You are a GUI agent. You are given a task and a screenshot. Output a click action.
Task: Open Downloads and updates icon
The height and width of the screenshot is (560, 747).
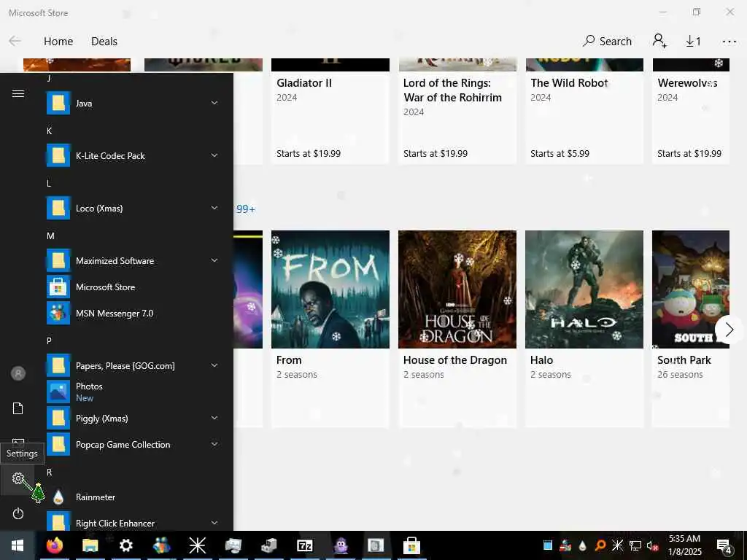coord(693,42)
